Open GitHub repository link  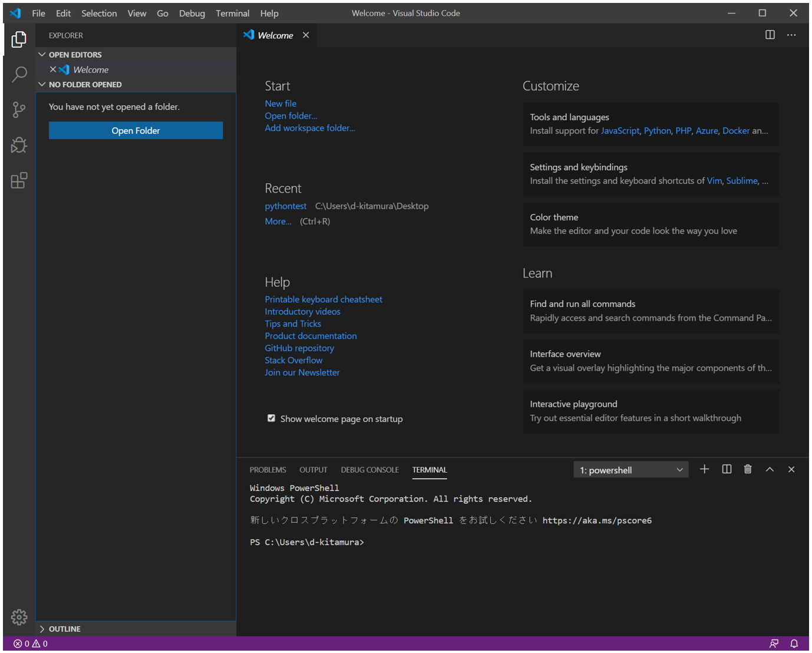(299, 348)
